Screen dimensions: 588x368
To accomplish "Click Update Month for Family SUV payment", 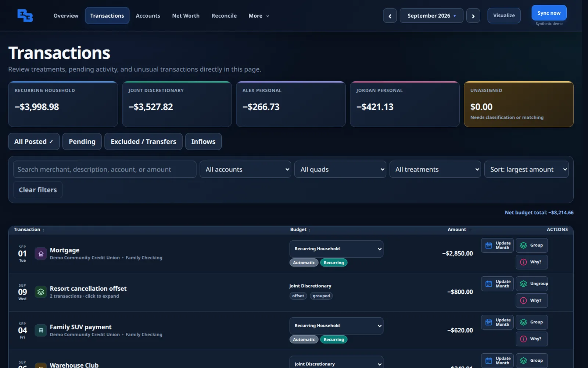I will [x=497, y=322].
